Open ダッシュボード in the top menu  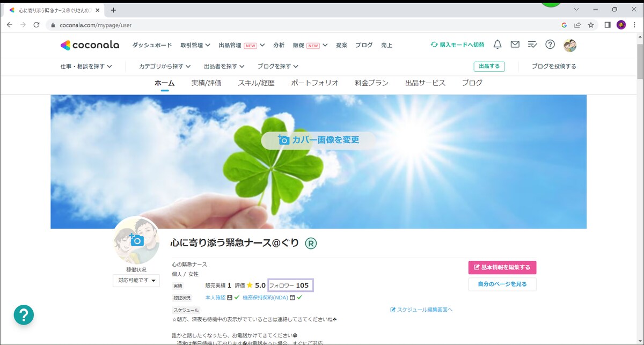[x=152, y=45]
